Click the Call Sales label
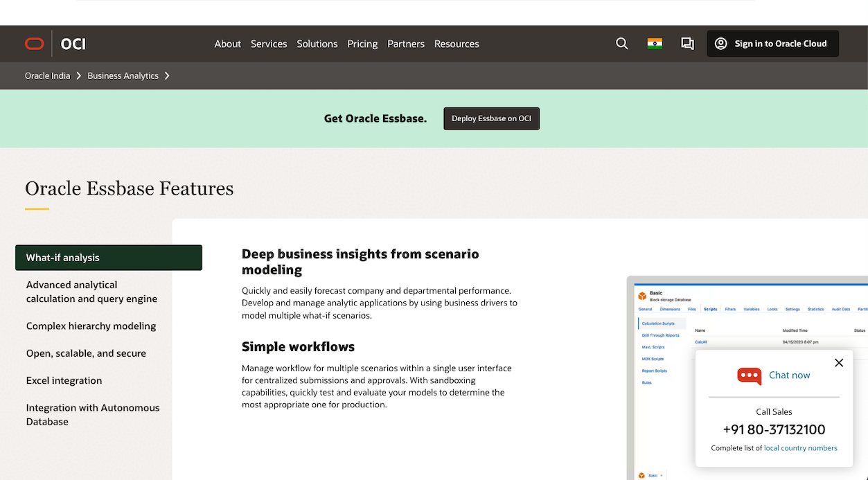This screenshot has height=480, width=868. (774, 411)
